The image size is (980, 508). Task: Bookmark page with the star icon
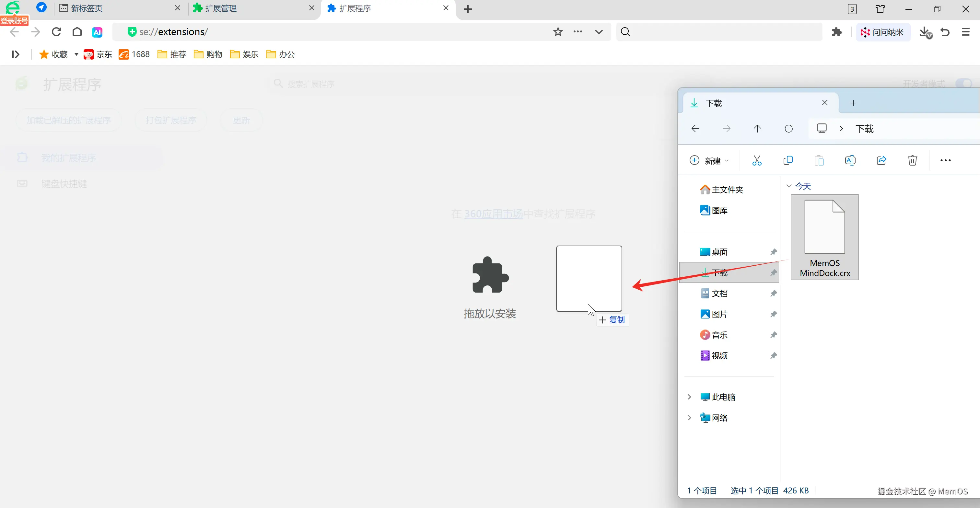click(558, 32)
